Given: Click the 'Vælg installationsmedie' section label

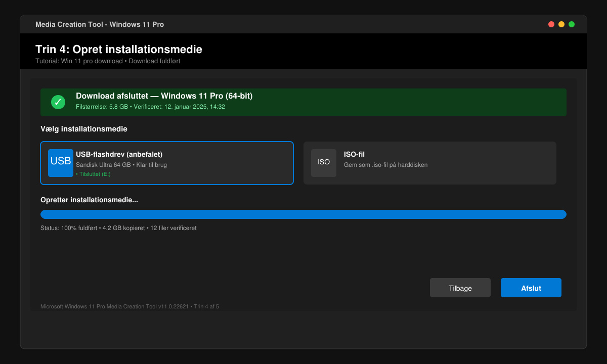Looking at the screenshot, I should 84,129.
